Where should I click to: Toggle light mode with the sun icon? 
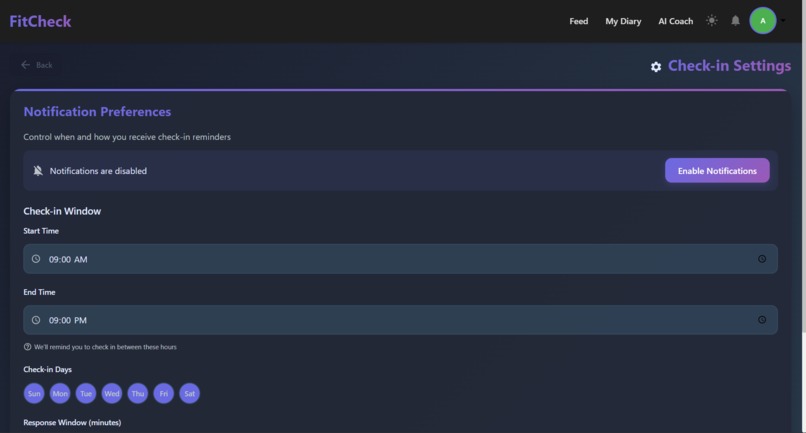(711, 21)
